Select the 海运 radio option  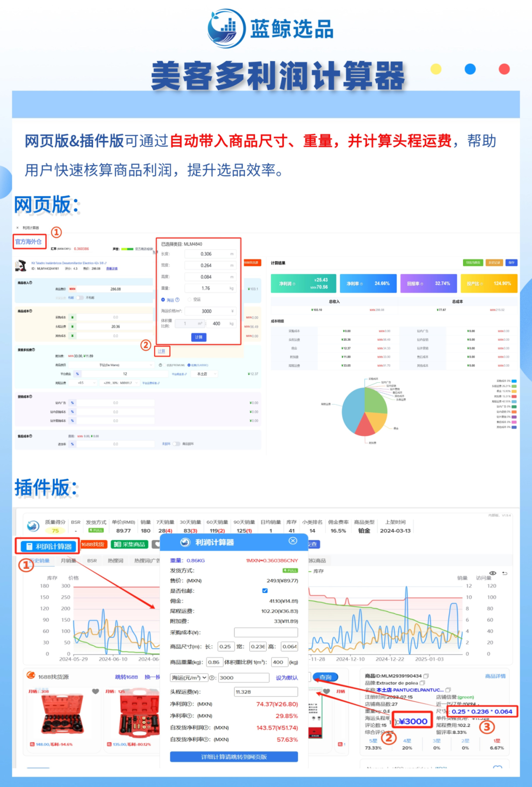163,299
